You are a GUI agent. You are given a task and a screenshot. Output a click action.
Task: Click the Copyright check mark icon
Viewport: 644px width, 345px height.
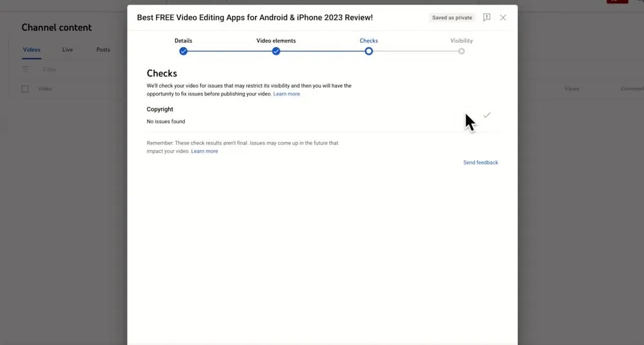[x=487, y=115]
